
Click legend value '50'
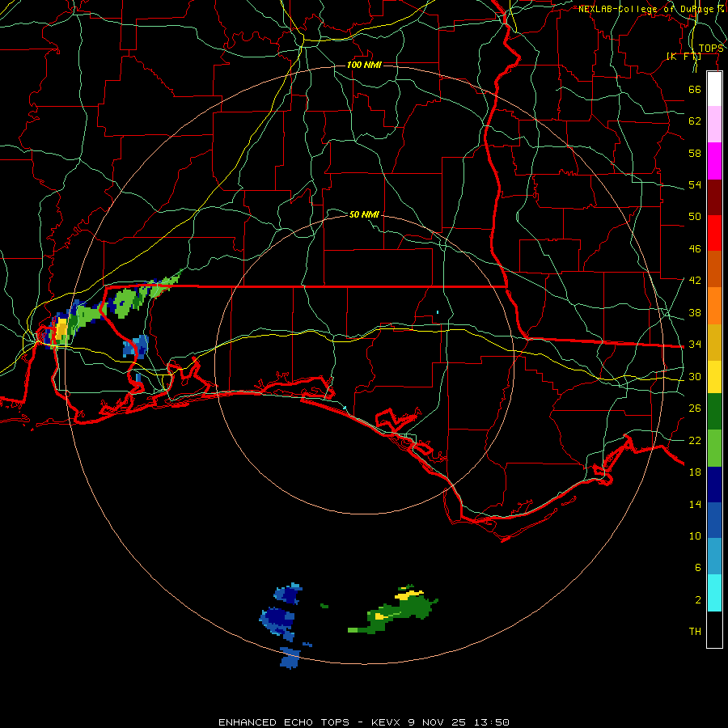point(695,216)
